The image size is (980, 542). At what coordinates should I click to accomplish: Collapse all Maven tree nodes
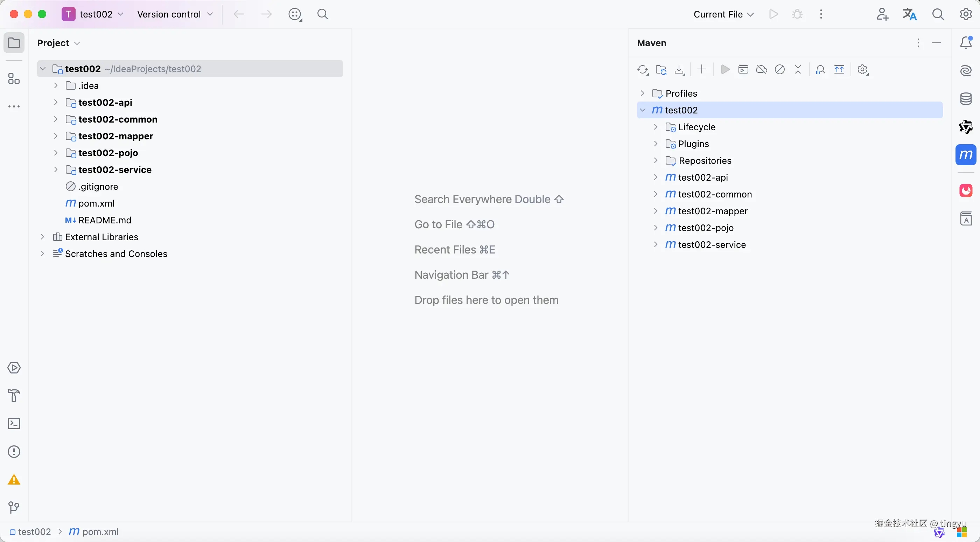pyautogui.click(x=798, y=70)
